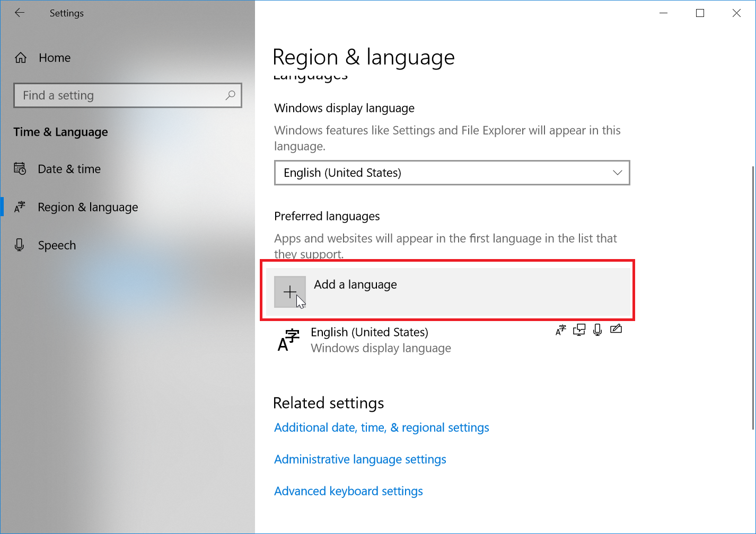Minimize the Settings window

(663, 13)
